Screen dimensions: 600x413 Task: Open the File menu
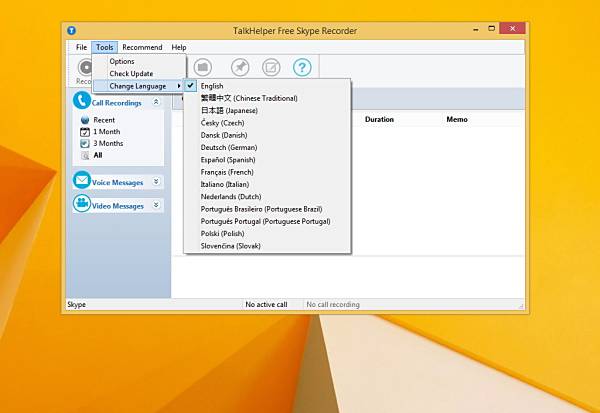coord(81,47)
